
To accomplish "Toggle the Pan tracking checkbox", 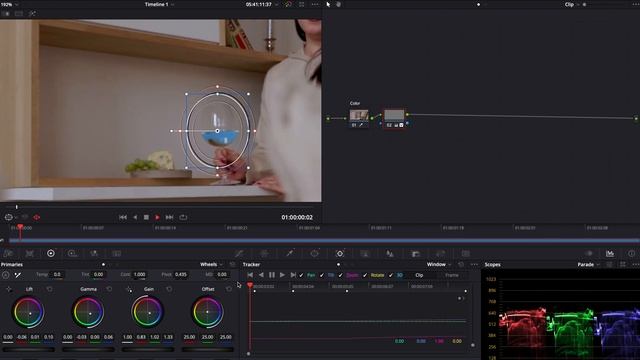I will (x=302, y=275).
